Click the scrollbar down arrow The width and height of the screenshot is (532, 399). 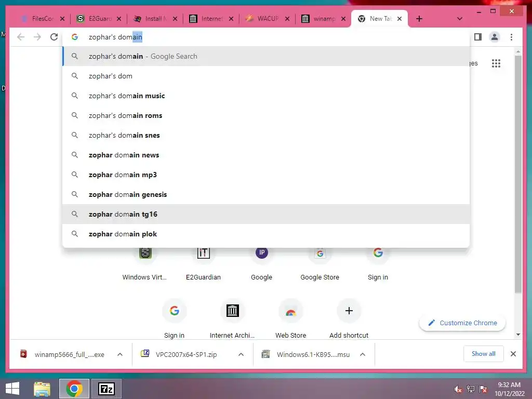518,335
